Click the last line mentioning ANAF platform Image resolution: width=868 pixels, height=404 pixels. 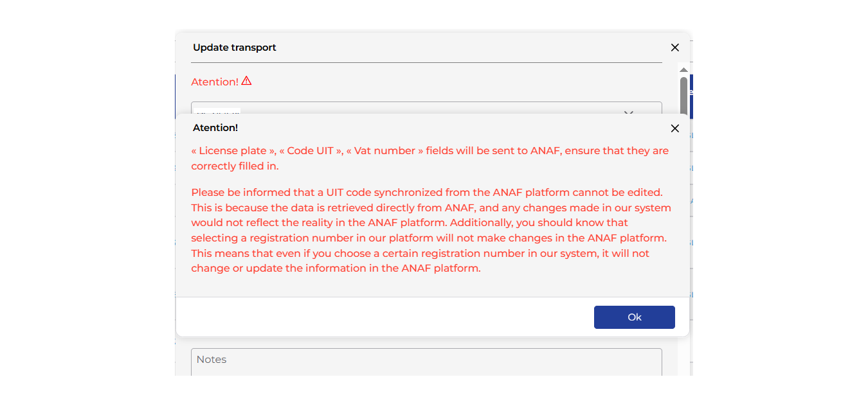click(x=336, y=268)
